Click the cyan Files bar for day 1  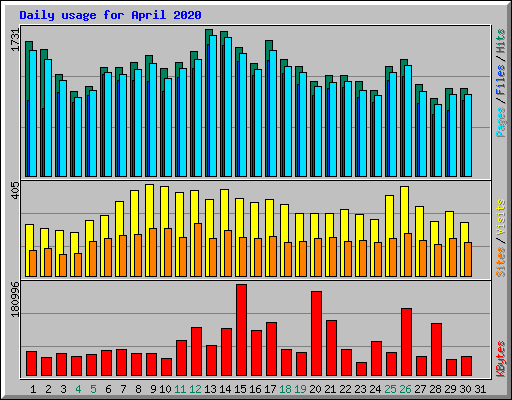click(33, 114)
